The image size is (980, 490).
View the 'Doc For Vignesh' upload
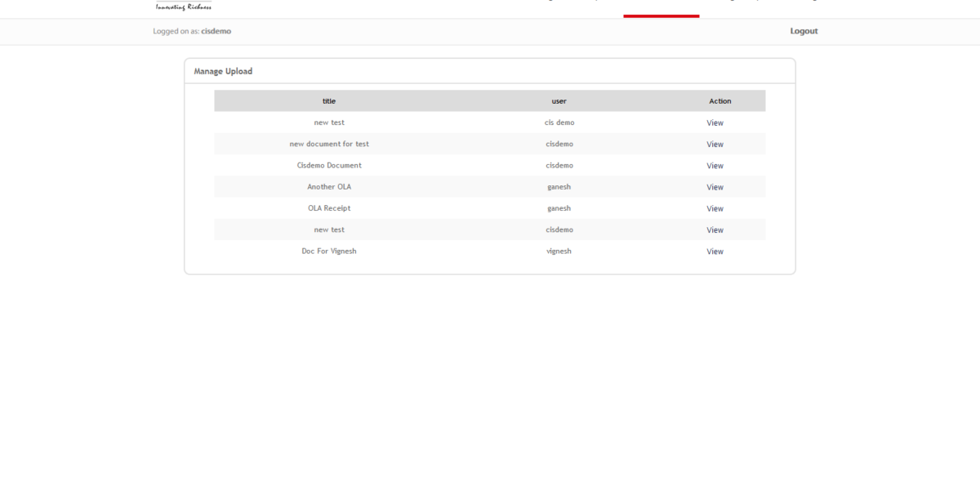(x=715, y=251)
